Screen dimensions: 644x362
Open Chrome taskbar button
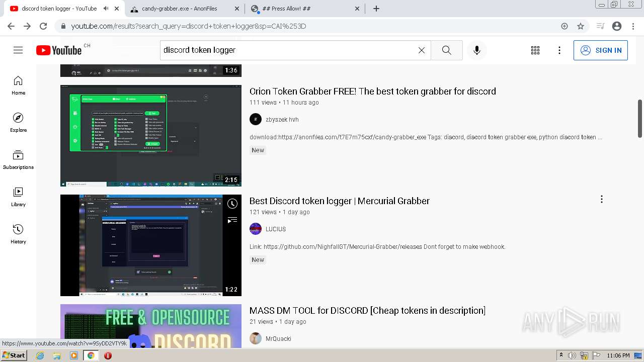tap(91, 355)
